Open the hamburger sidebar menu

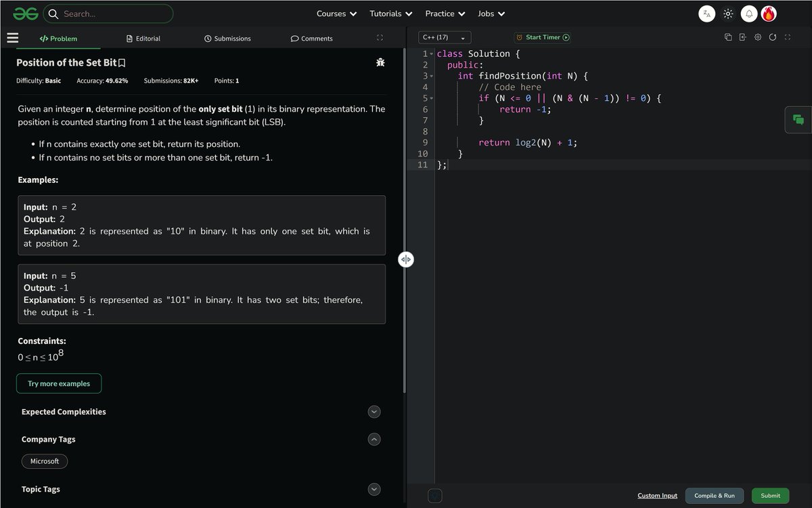(x=13, y=38)
